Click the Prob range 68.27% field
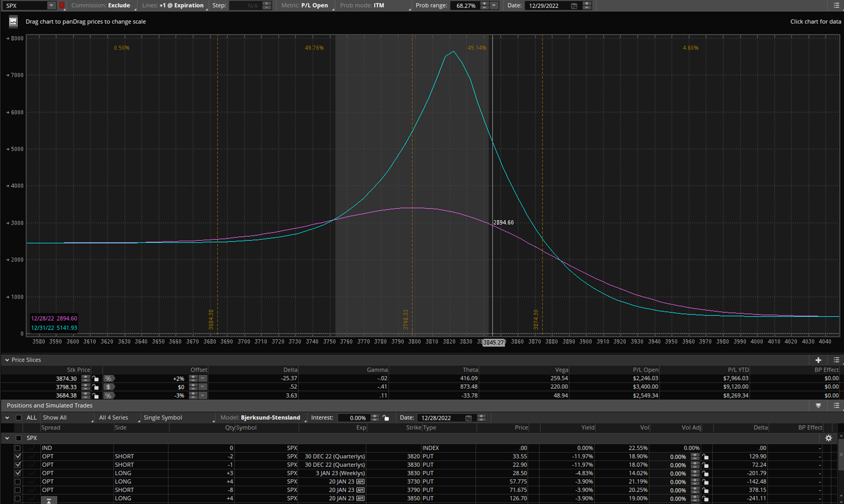Viewport: 844px width, 504px height. (465, 6)
